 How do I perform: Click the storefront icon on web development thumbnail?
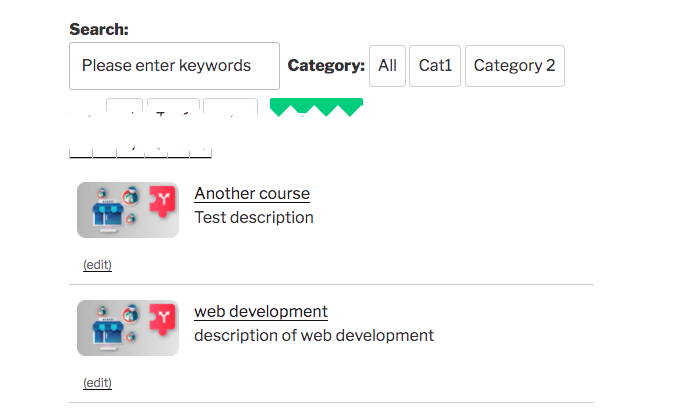[x=107, y=332]
